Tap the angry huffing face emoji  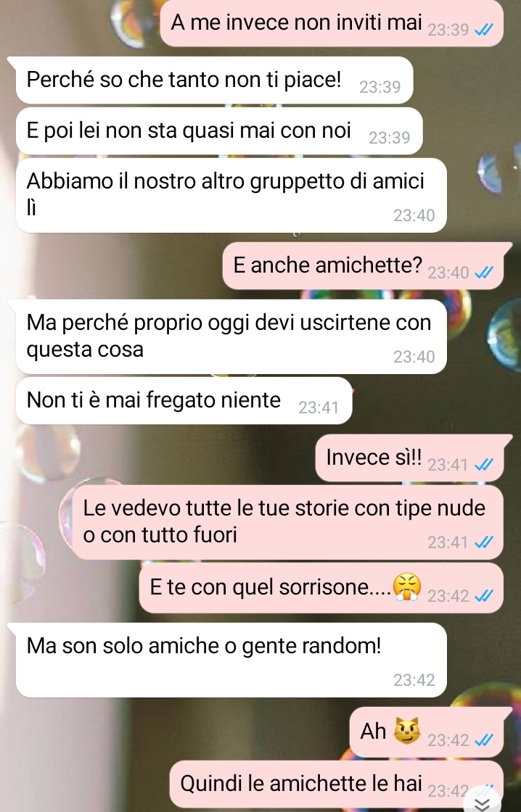(407, 587)
